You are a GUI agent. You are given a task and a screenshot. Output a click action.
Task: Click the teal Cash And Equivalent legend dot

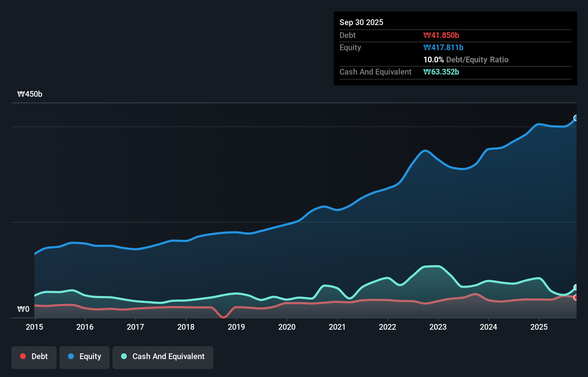click(123, 356)
